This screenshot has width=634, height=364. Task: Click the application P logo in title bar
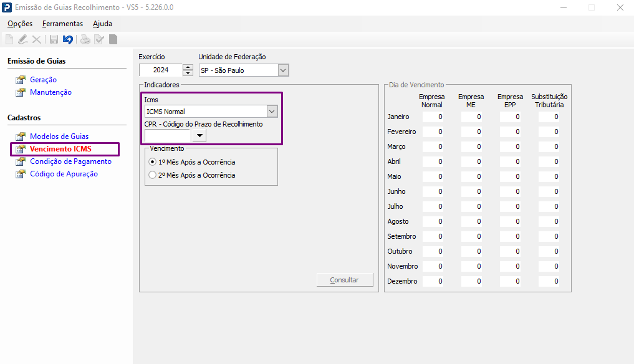pyautogui.click(x=7, y=7)
